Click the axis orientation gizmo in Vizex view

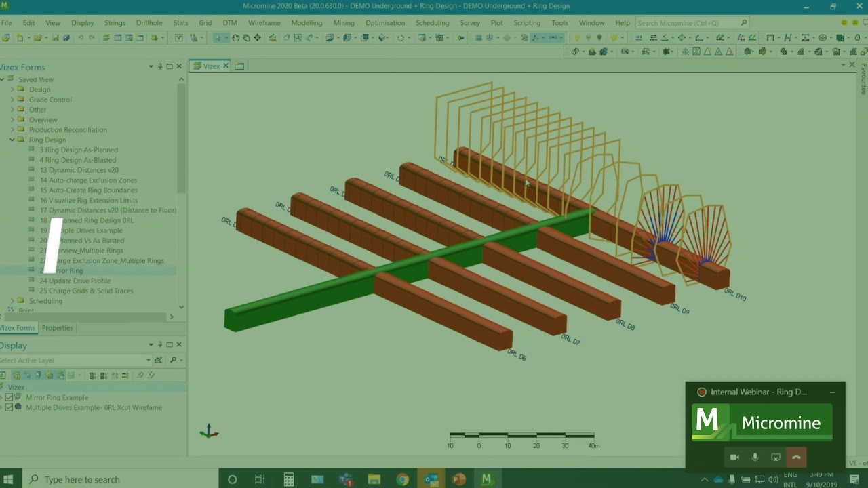click(209, 431)
